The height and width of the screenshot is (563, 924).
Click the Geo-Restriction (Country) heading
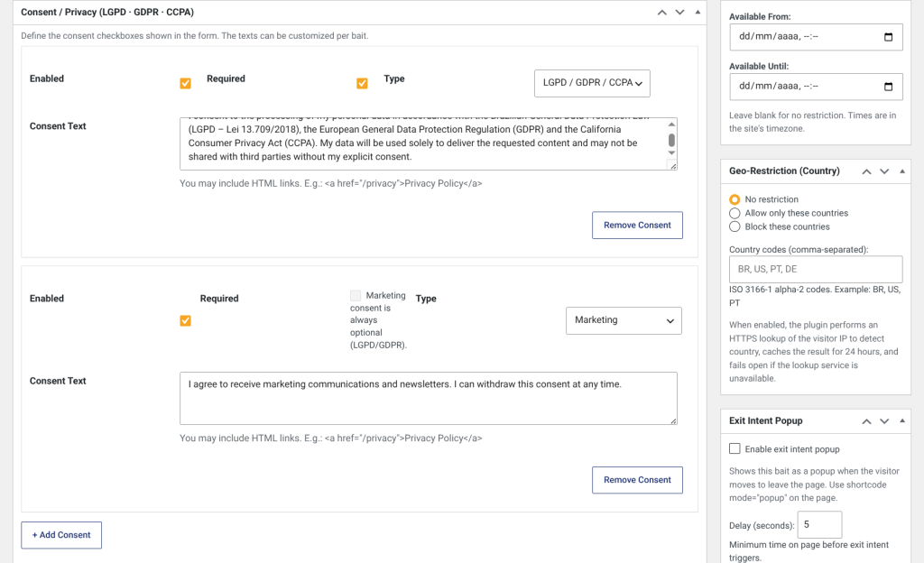pos(784,171)
